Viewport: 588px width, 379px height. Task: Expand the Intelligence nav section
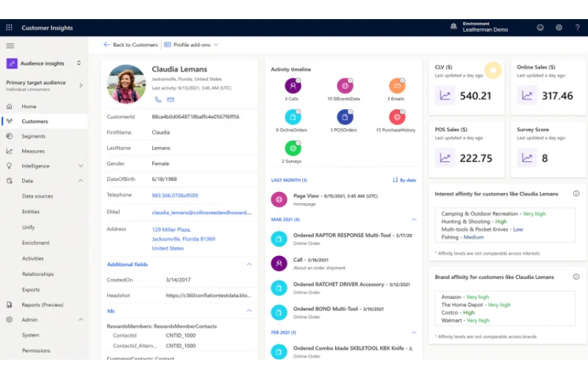click(x=81, y=166)
